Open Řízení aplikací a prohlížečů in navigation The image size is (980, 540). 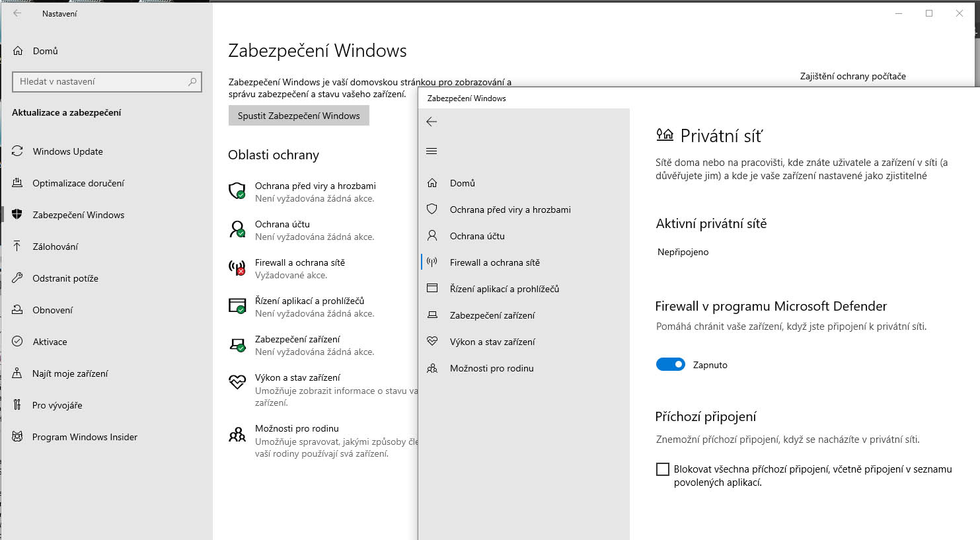[x=504, y=289]
